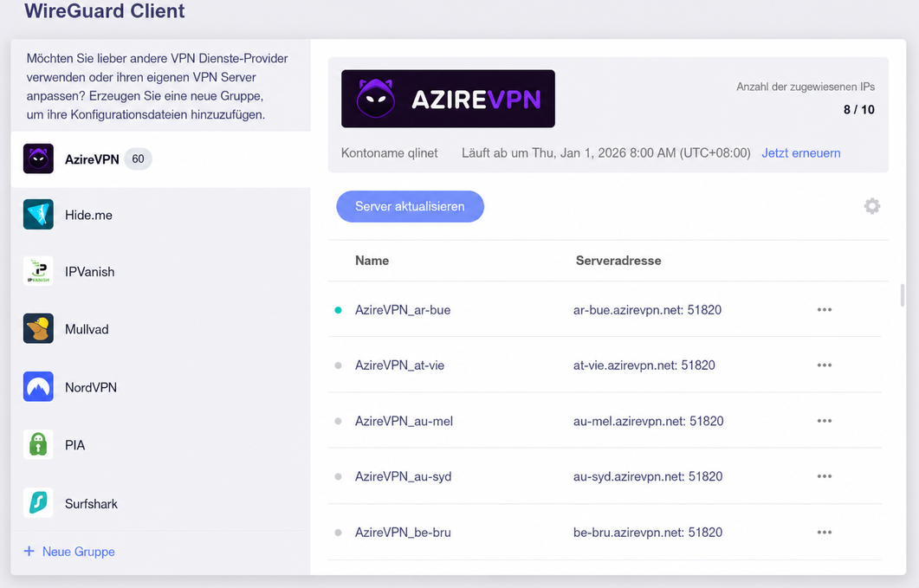919x588 pixels.
Task: Click the Server aktualisieren button
Action: tap(410, 206)
